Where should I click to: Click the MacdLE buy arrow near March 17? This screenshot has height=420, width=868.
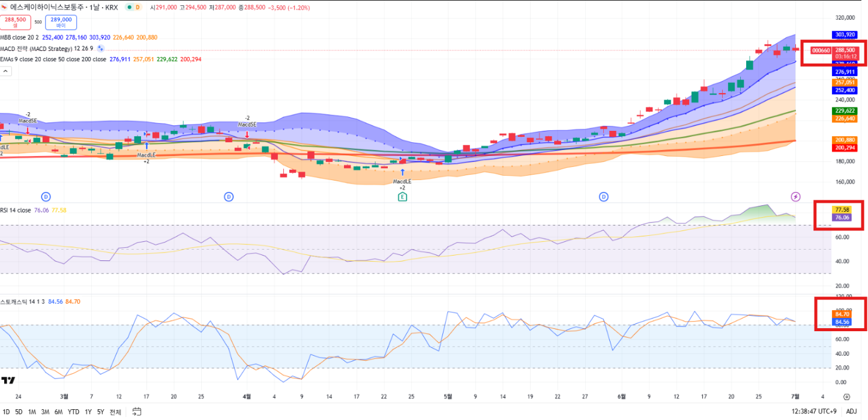pyautogui.click(x=146, y=146)
